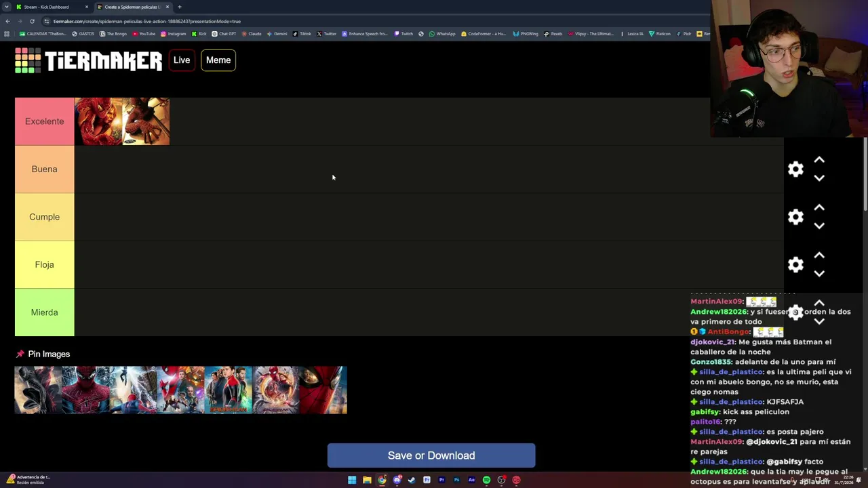Select the Excelente tier label
868x488 pixels.
pos(44,121)
